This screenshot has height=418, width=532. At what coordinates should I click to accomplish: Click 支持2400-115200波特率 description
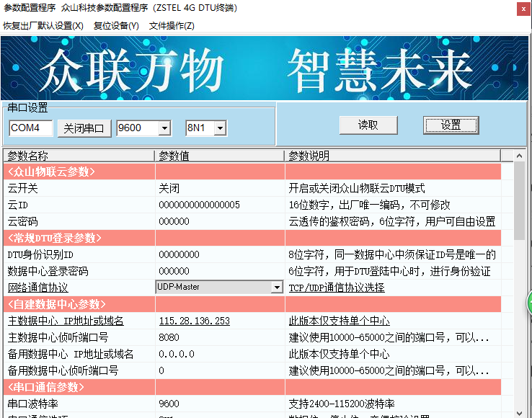[x=342, y=404]
